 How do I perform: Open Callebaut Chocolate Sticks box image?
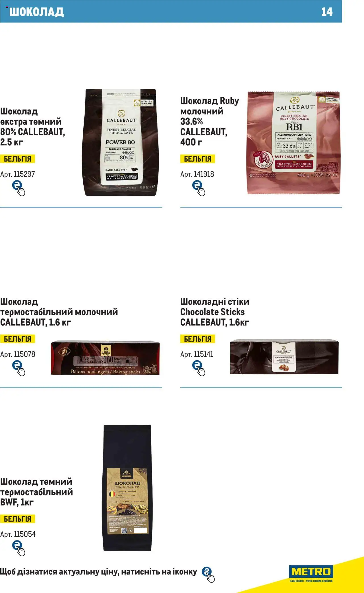coord(284,357)
